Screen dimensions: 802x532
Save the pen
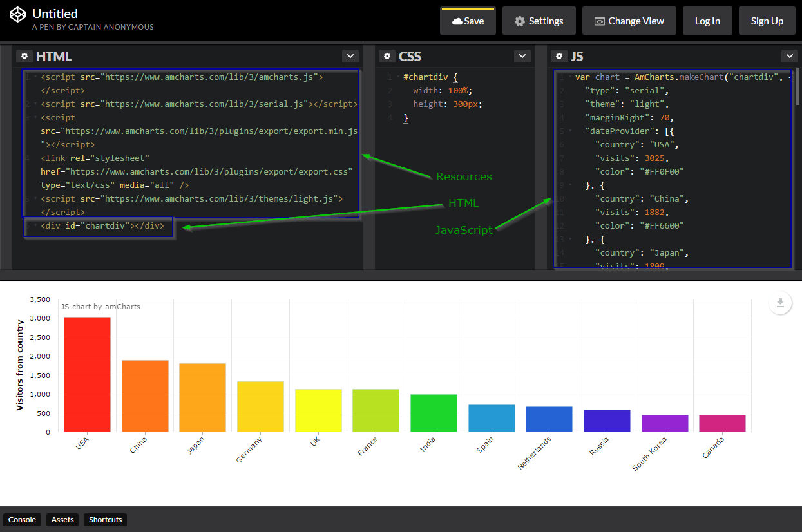[468, 21]
